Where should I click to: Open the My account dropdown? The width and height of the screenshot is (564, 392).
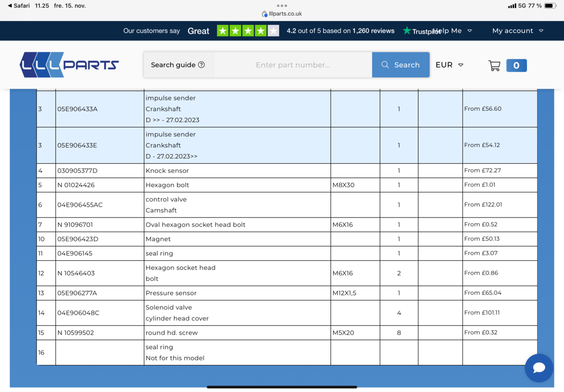tap(517, 30)
